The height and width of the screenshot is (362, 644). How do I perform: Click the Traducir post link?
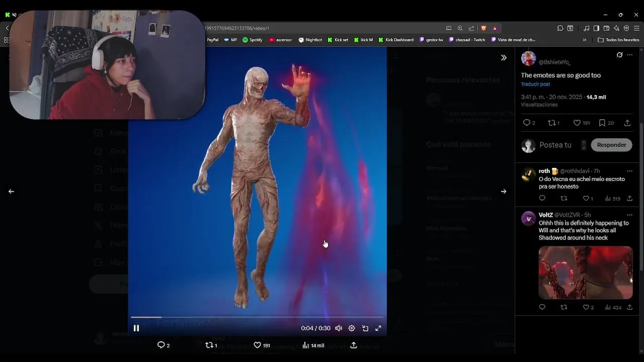click(x=535, y=84)
